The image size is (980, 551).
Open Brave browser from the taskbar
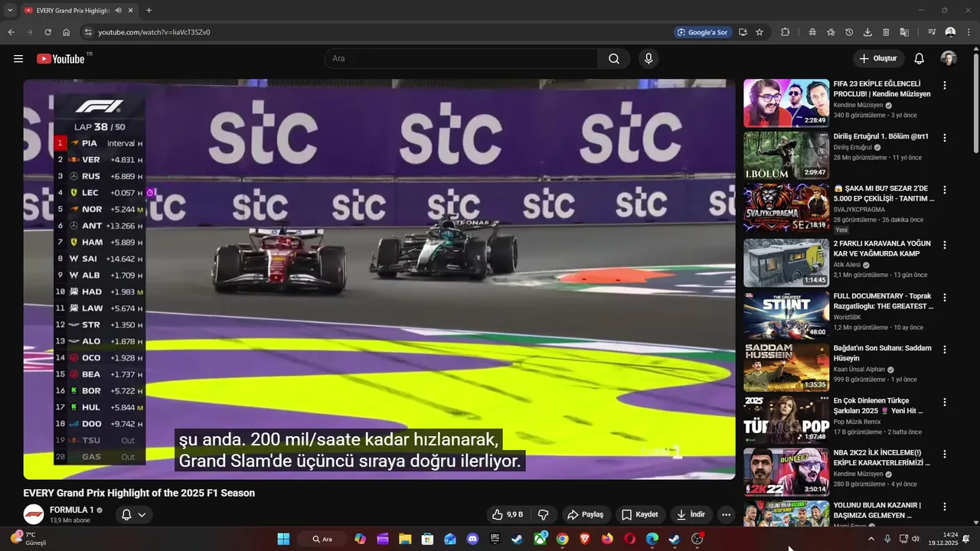[585, 539]
